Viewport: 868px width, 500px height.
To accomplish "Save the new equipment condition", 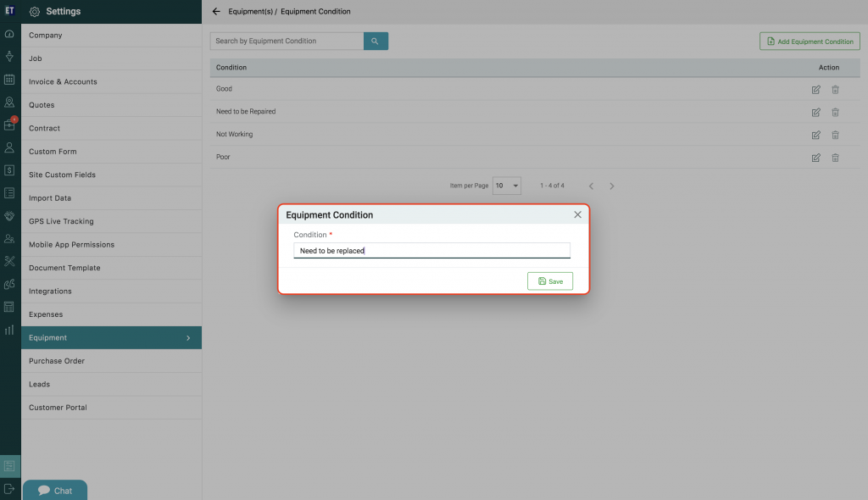I will pos(549,281).
